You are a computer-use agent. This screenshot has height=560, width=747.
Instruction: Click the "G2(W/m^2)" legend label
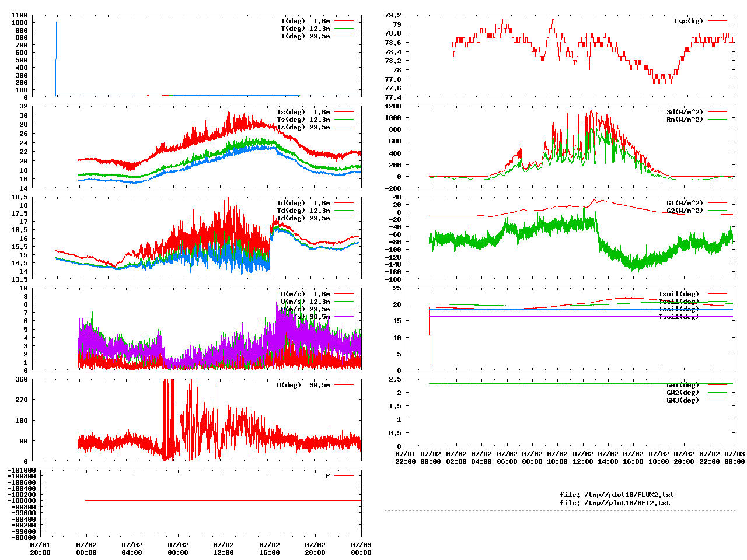click(x=685, y=211)
